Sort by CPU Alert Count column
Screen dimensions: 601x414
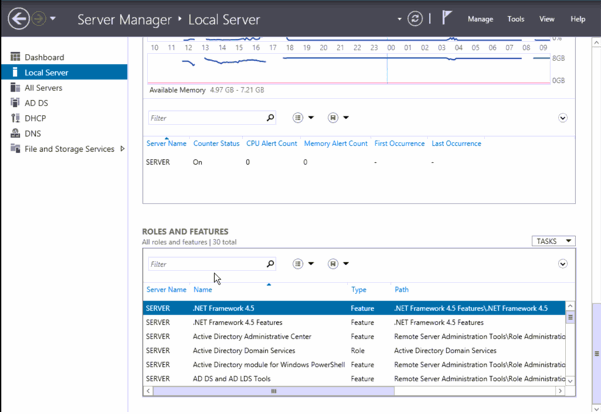[271, 143]
